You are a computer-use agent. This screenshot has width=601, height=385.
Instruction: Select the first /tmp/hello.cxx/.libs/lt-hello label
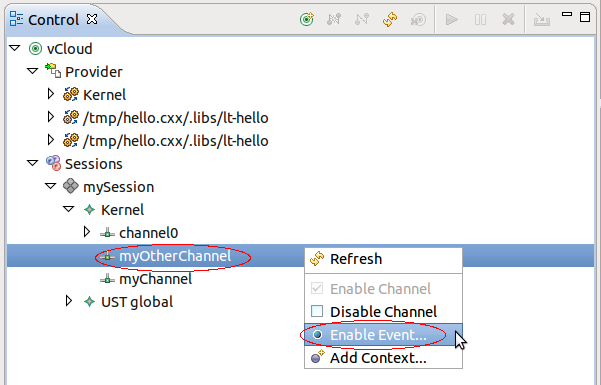click(176, 118)
